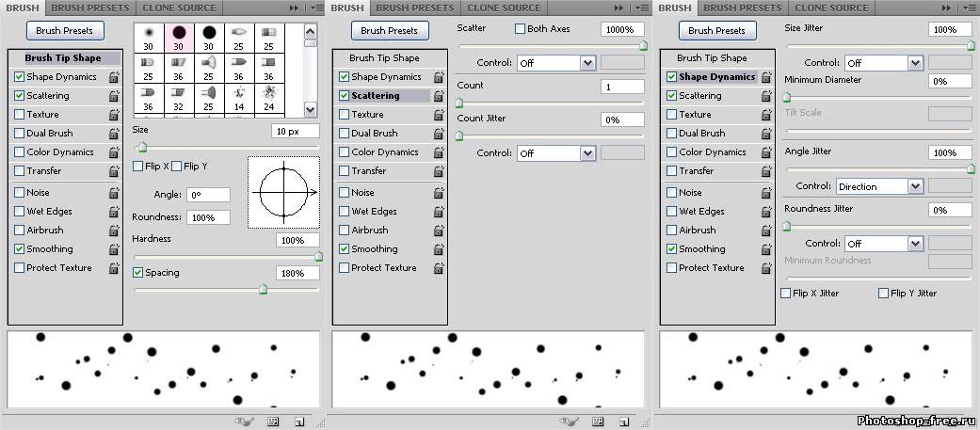Enable the Flip X checkbox

point(138,167)
